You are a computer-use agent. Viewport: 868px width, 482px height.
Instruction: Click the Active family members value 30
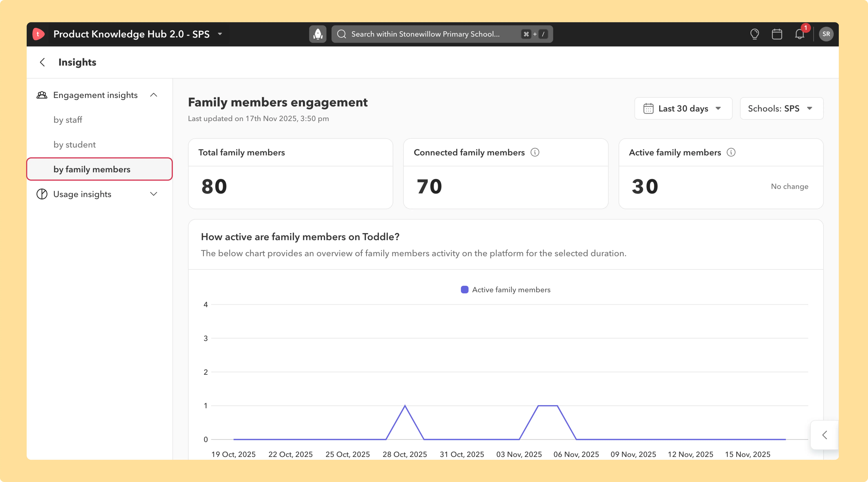(645, 186)
